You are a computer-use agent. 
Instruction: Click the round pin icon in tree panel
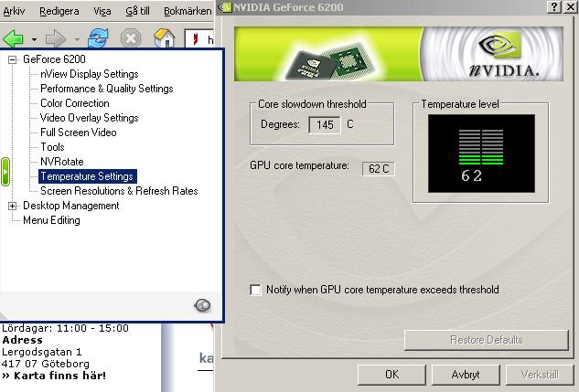[x=202, y=305]
